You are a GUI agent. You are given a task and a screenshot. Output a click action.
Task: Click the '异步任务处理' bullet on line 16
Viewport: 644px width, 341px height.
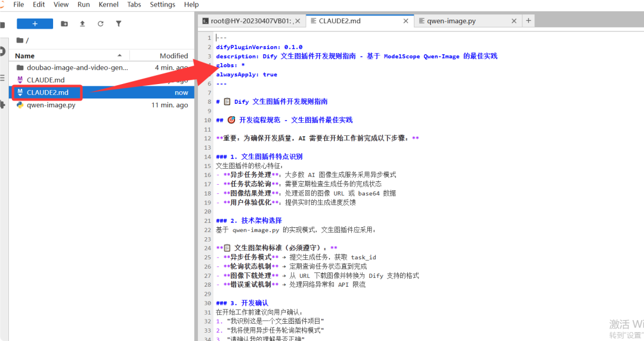click(x=306, y=175)
